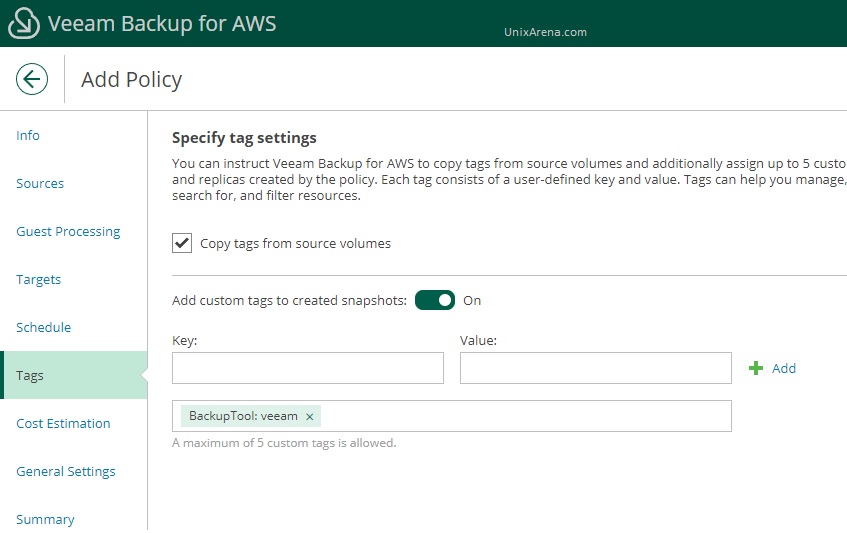Switch to the Targets step
Image resolution: width=847 pixels, height=533 pixels.
[38, 280]
